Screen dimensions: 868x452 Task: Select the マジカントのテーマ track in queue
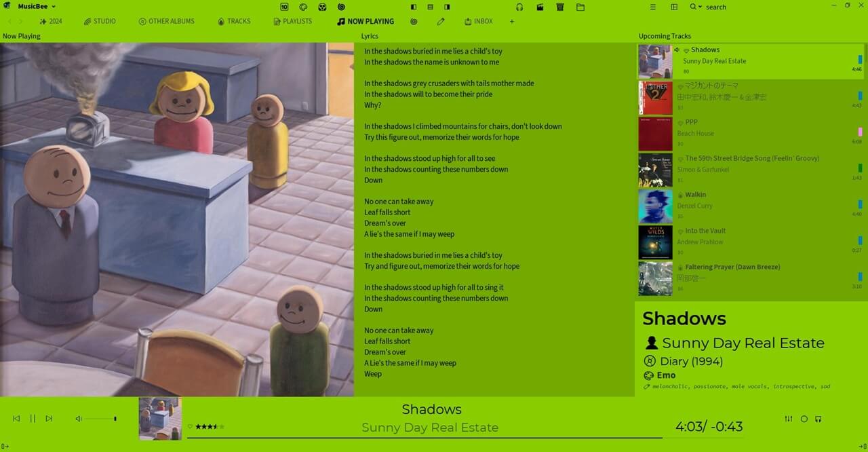coord(750,97)
